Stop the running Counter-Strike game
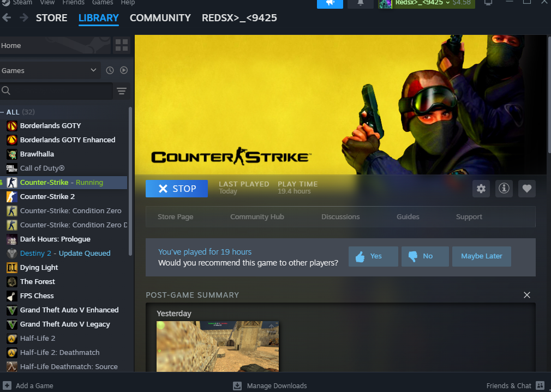The image size is (551, 392). (177, 189)
